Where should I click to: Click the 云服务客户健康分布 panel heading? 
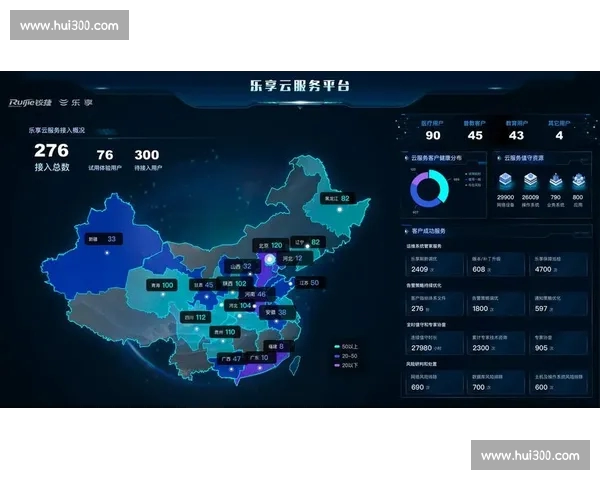coord(437,158)
